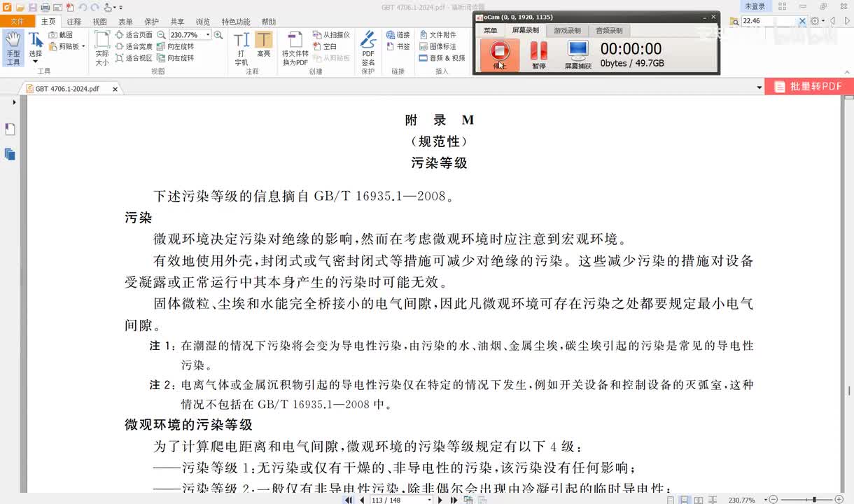Switch to the Protect (保护) ribbon tab
This screenshot has height=504, width=854.
pyautogui.click(x=151, y=22)
